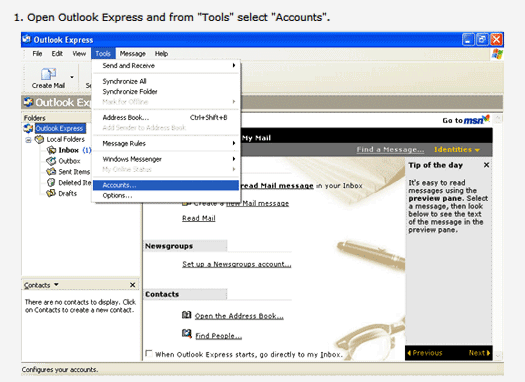The width and height of the screenshot is (525, 382).
Task: Click the Create Mail envelope icon
Action: pos(48,74)
